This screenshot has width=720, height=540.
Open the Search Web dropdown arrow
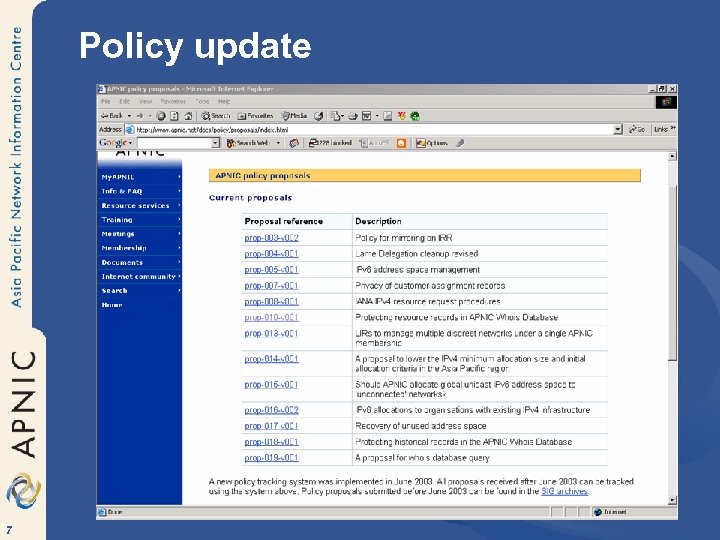coord(278,143)
